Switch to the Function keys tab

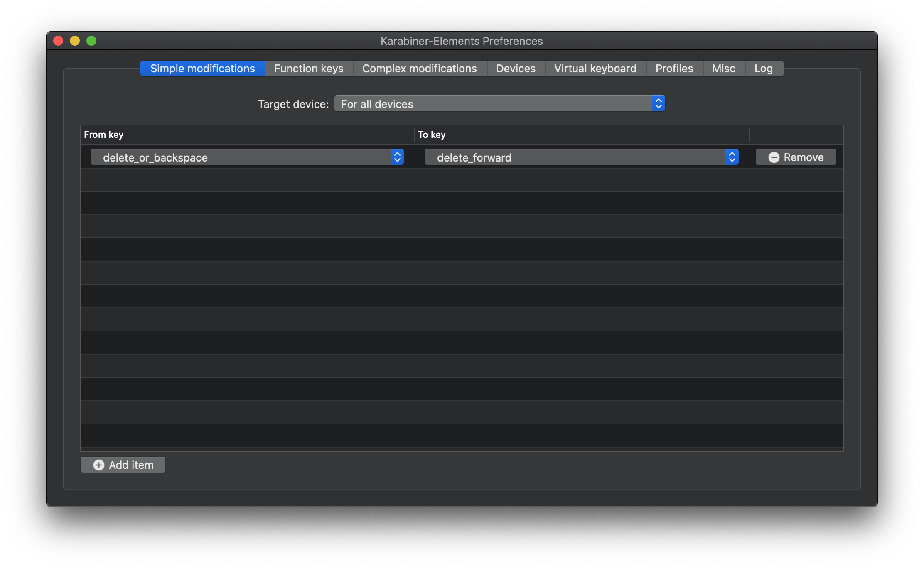coord(309,68)
